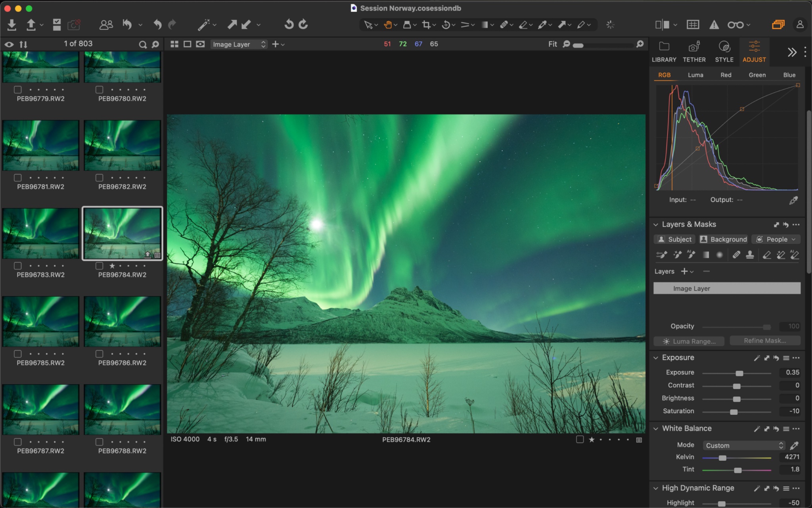Open the White Balance Mode dropdown

(x=744, y=445)
